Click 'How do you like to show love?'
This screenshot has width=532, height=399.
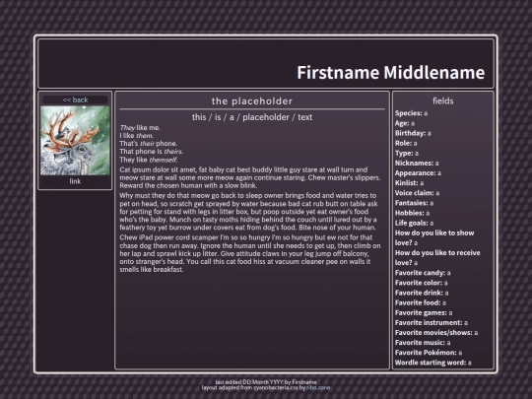pyautogui.click(x=434, y=237)
